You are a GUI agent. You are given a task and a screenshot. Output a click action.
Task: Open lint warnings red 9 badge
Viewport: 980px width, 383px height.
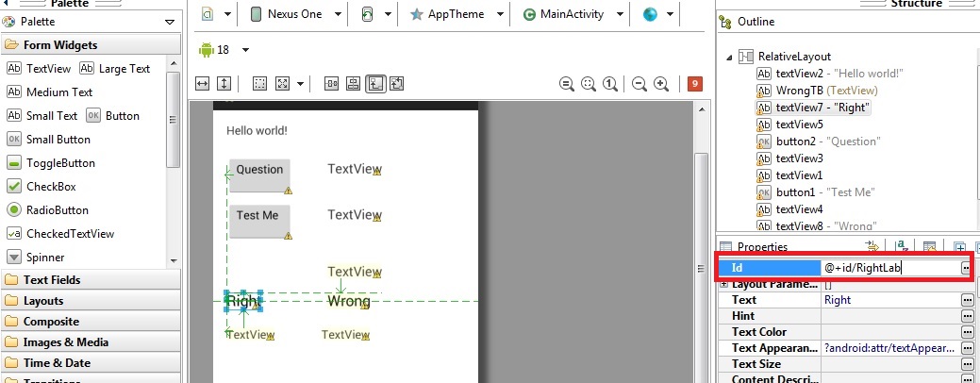coord(694,84)
